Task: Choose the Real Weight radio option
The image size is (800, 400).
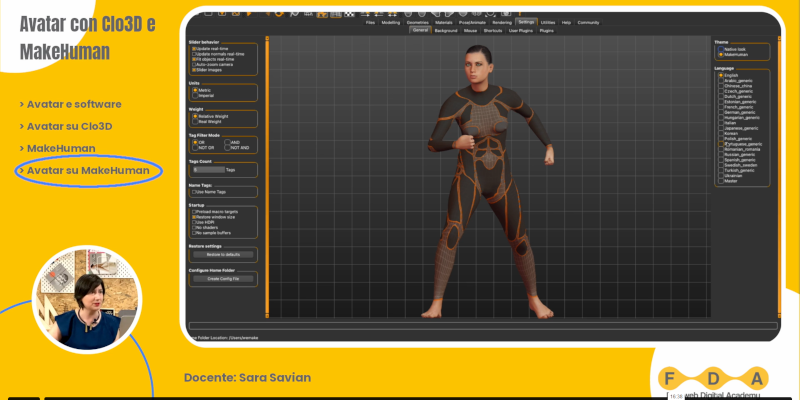Action: point(194,122)
